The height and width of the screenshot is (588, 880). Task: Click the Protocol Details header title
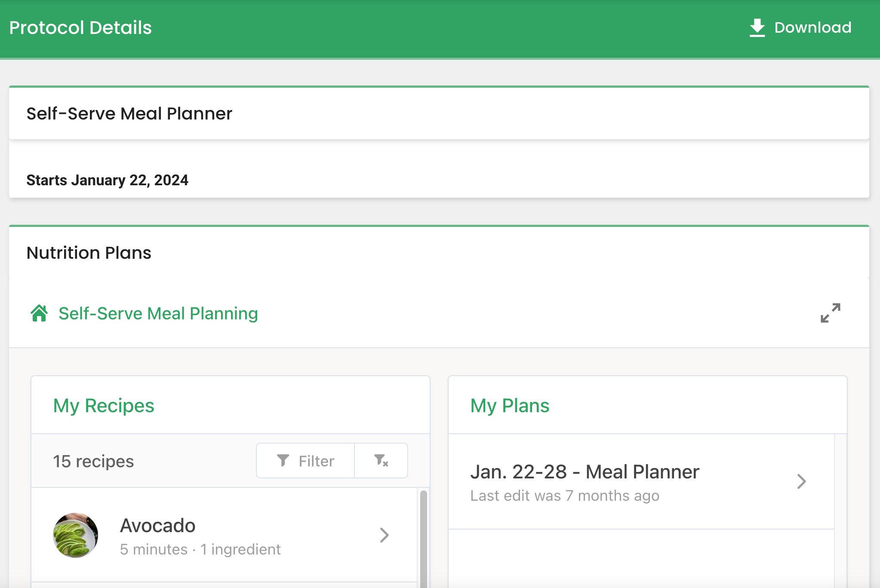point(80,28)
